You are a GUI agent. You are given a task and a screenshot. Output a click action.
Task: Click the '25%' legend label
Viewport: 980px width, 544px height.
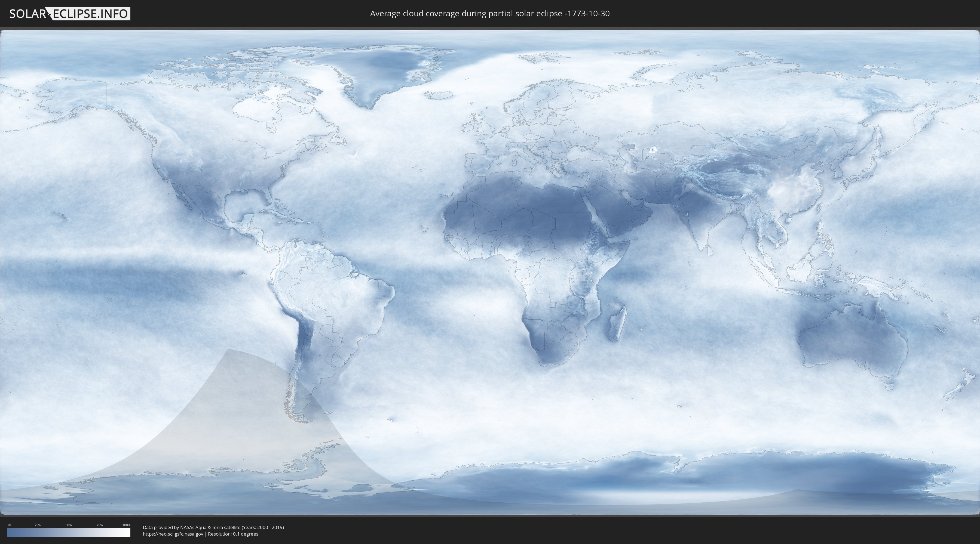[x=38, y=525]
